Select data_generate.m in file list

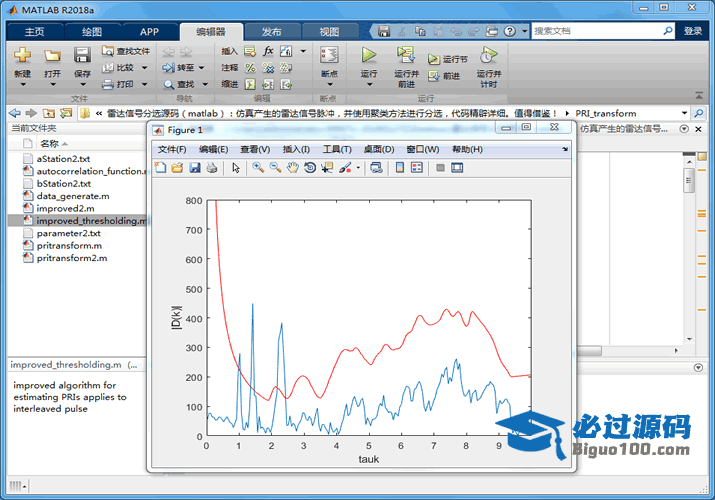[x=73, y=196]
